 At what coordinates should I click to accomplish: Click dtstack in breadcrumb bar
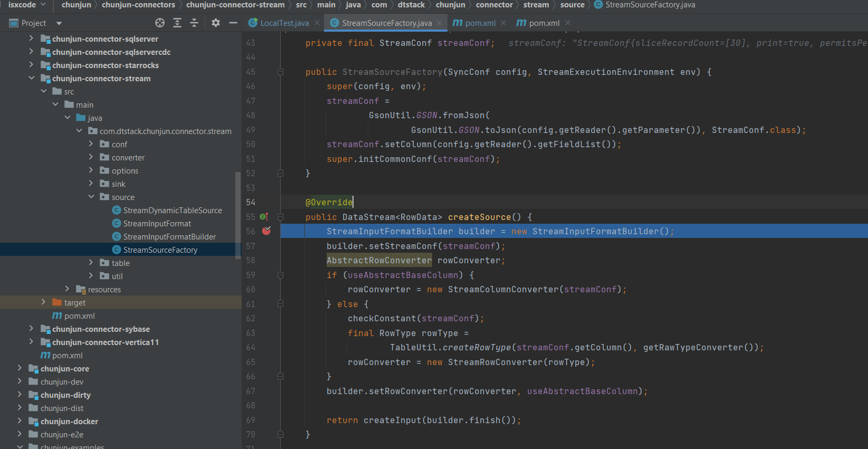click(411, 5)
